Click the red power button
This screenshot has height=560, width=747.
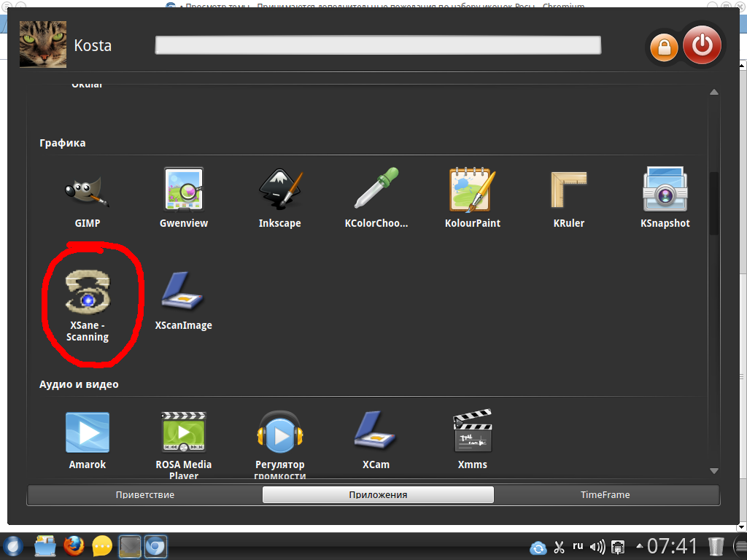[x=702, y=44]
